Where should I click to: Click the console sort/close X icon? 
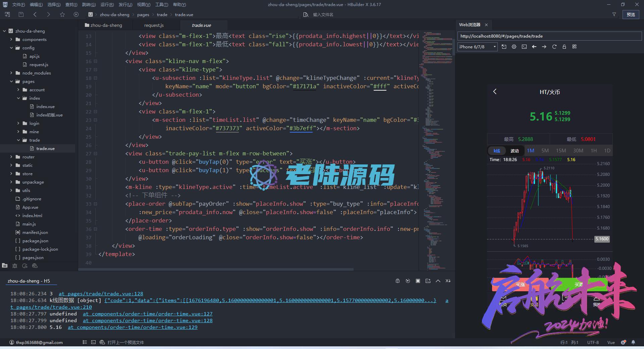pos(448,281)
